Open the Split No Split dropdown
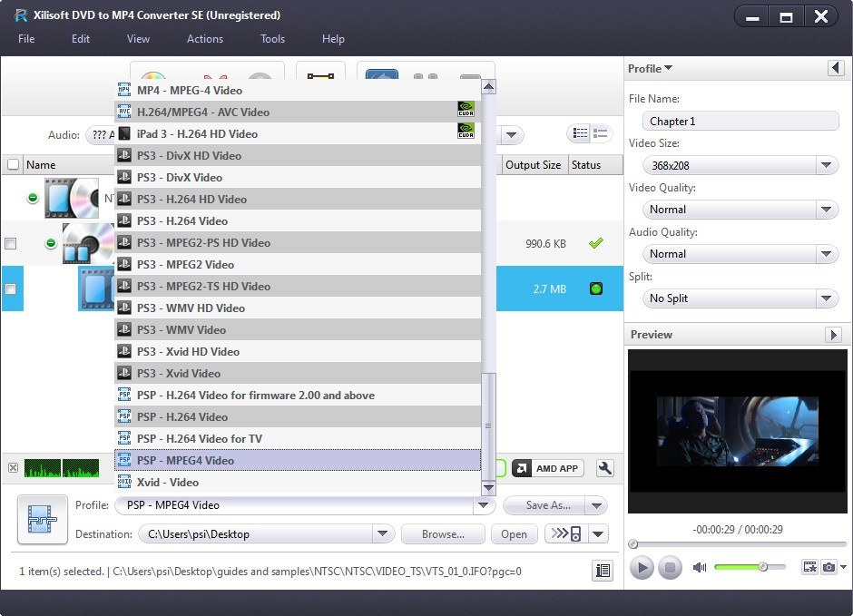853x616 pixels. pos(827,298)
